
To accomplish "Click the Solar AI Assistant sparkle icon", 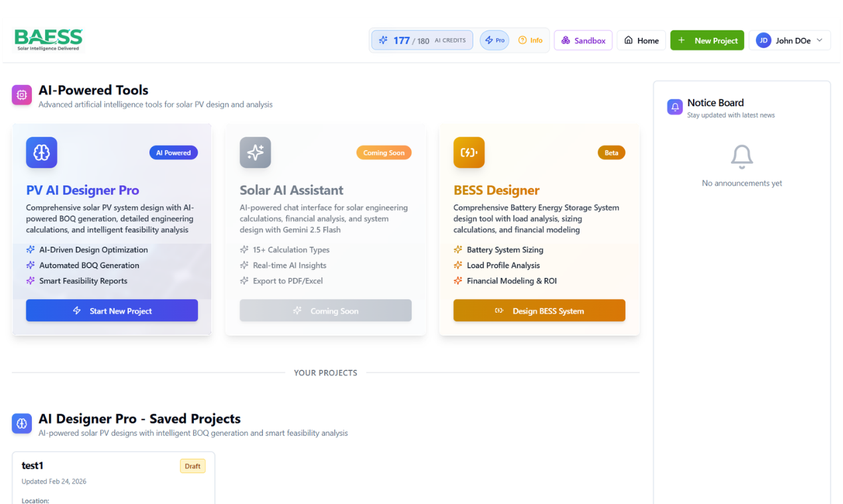I will pyautogui.click(x=256, y=153).
